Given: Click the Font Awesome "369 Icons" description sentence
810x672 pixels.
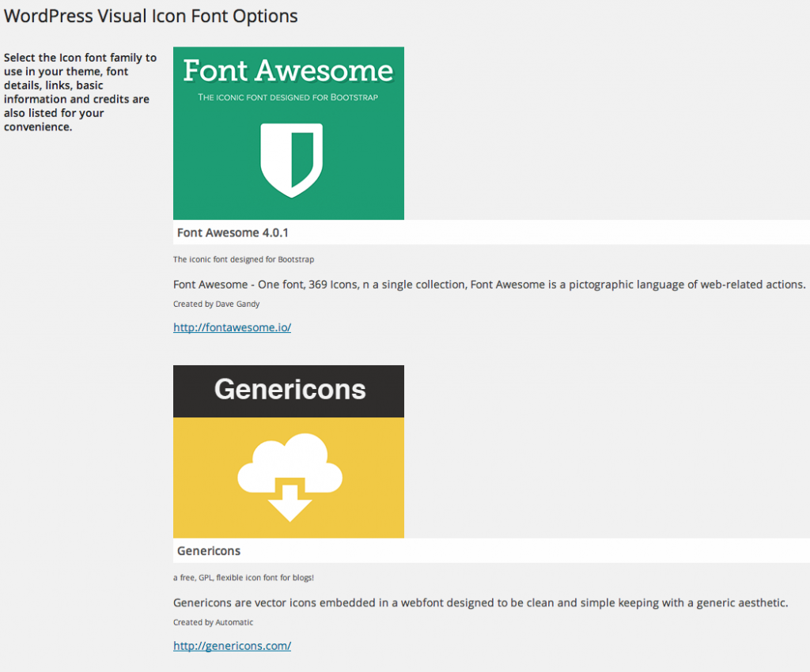Looking at the screenshot, I should pos(489,285).
